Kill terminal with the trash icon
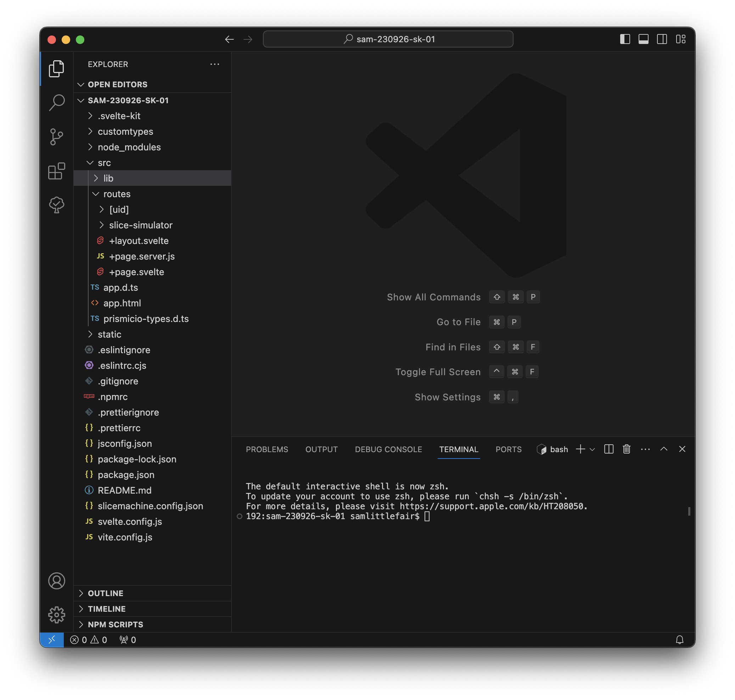This screenshot has height=700, width=735. (x=627, y=449)
